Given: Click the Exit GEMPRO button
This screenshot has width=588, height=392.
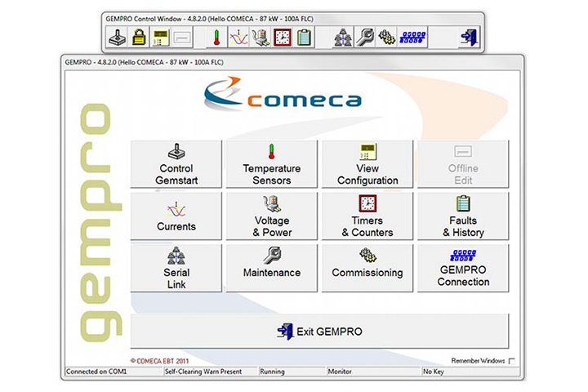Looking at the screenshot, I should [320, 332].
